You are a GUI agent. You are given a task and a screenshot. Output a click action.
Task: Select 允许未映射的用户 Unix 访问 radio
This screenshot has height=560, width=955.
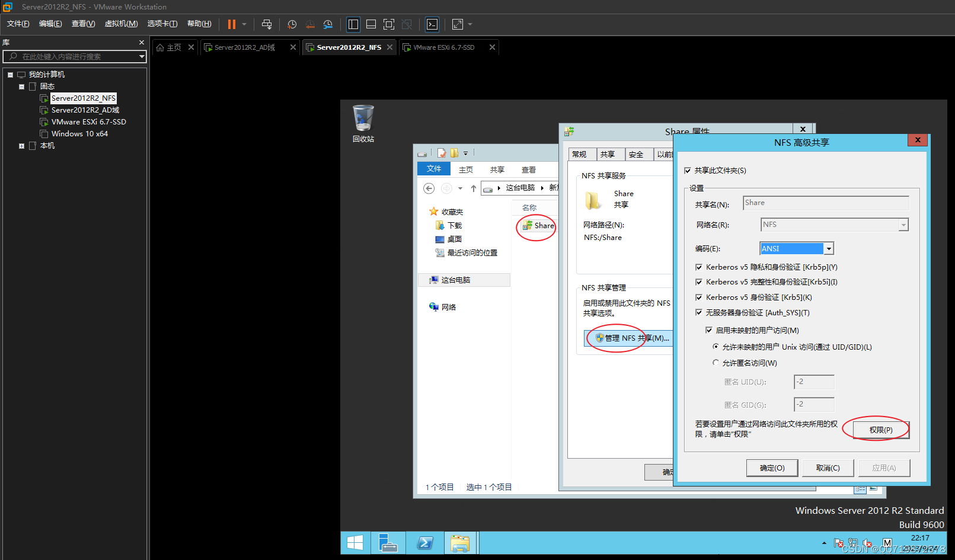pos(716,347)
